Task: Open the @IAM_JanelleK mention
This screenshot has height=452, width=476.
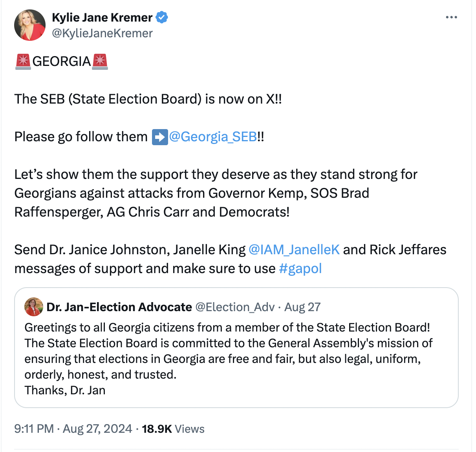Action: (294, 250)
